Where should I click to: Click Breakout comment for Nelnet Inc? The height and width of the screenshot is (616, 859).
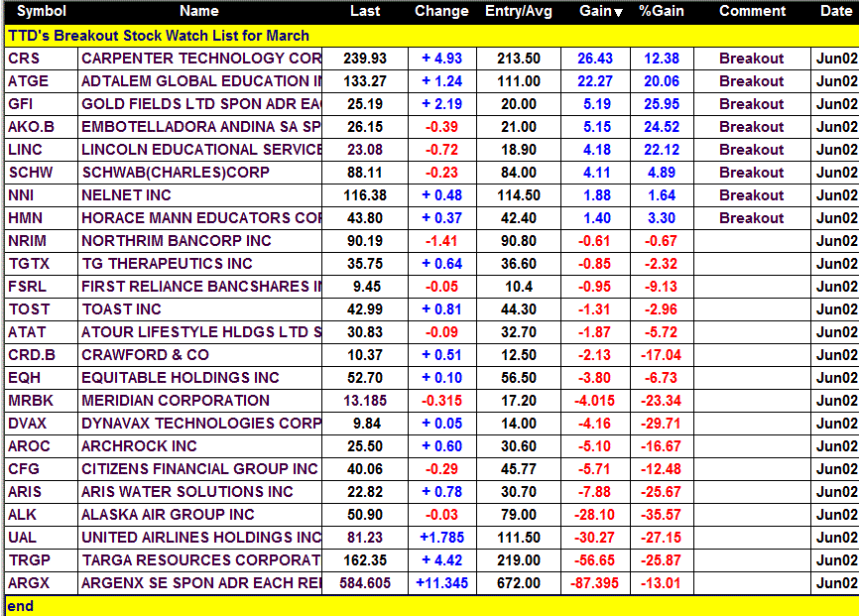[751, 195]
